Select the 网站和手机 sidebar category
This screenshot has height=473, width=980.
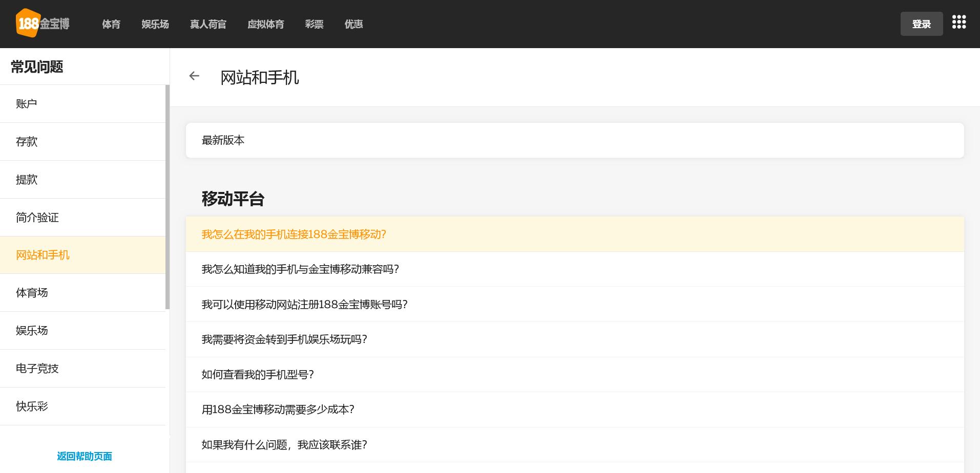[x=82, y=255]
